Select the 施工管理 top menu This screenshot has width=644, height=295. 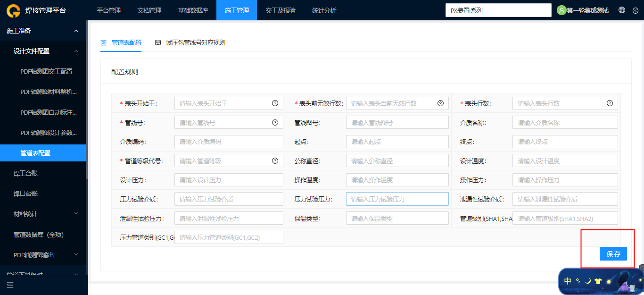pyautogui.click(x=237, y=10)
